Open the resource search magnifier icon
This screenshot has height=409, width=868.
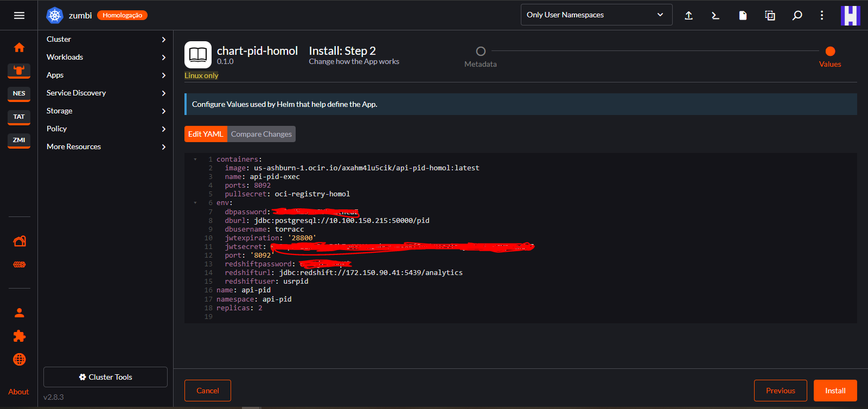pyautogui.click(x=797, y=15)
